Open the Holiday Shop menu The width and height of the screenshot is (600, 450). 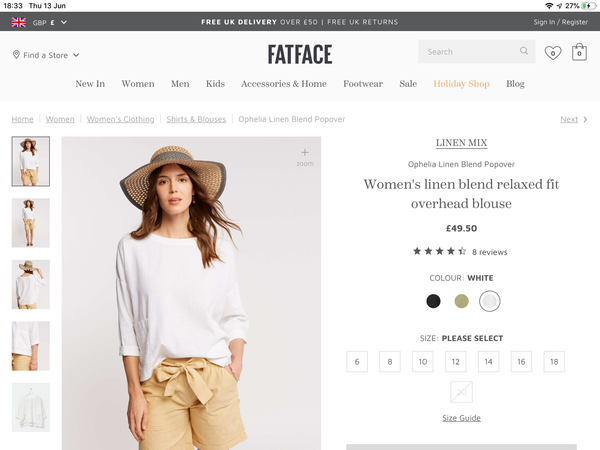[x=461, y=84]
